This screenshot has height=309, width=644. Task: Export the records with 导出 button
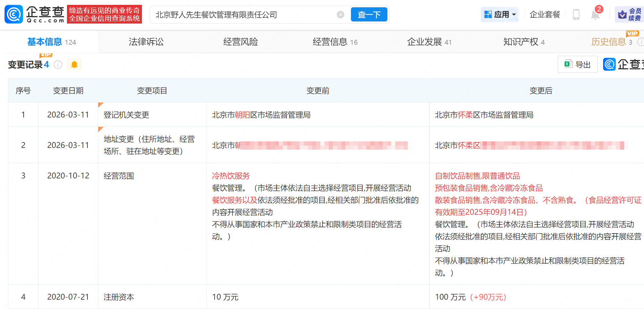(577, 64)
